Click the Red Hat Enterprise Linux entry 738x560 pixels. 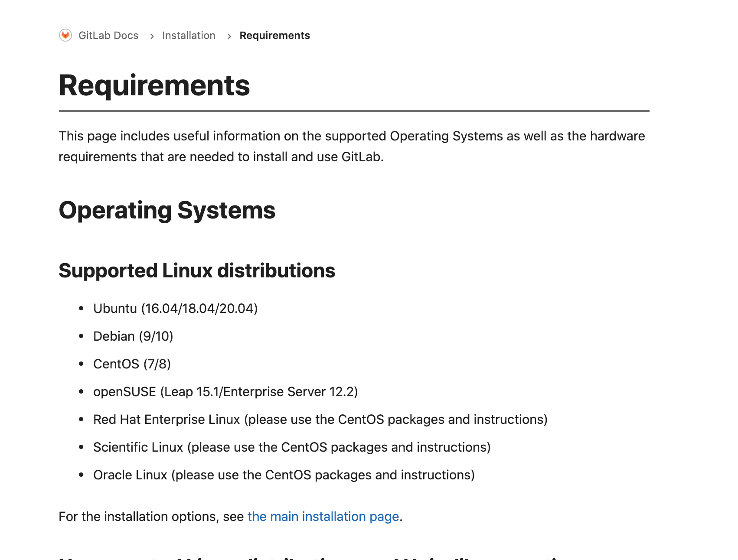pyautogui.click(x=320, y=420)
